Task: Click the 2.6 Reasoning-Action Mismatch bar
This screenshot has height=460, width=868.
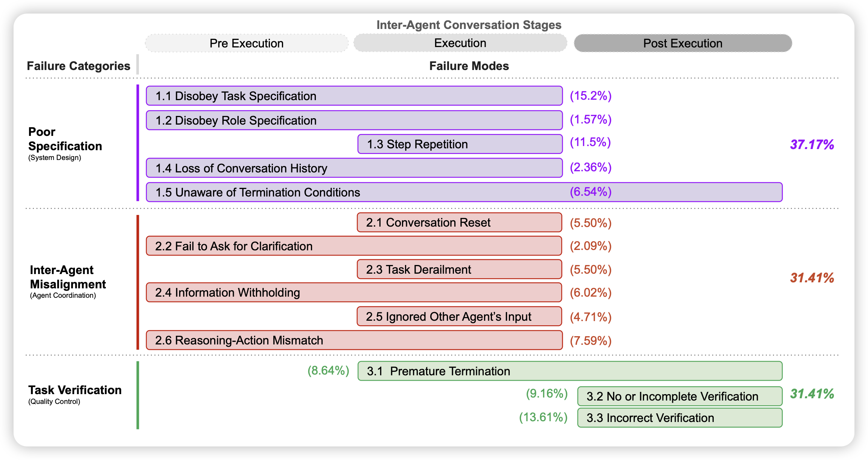Action: coord(354,340)
